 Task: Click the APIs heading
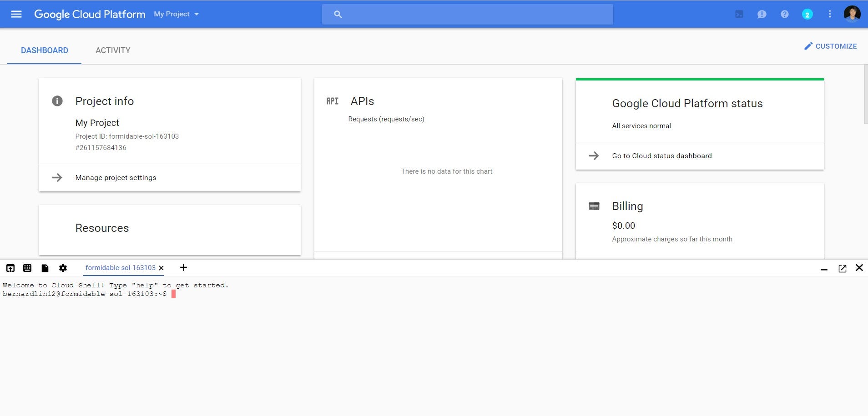[x=362, y=101]
